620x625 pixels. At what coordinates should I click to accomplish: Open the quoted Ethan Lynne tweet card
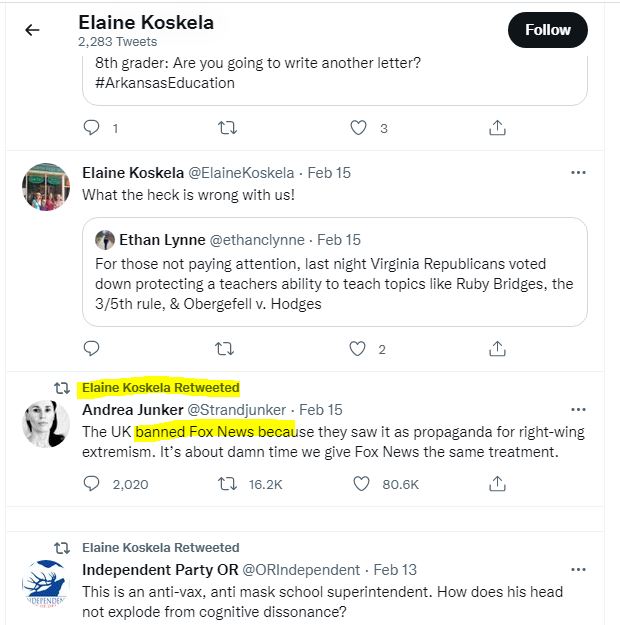(x=335, y=272)
